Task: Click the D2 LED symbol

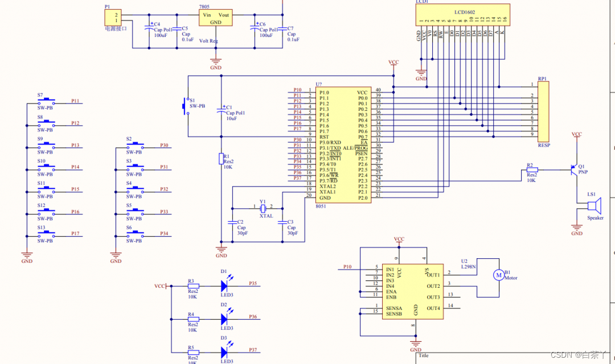Action: pos(226,317)
